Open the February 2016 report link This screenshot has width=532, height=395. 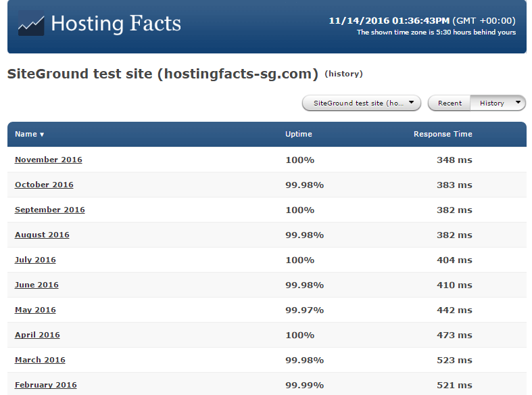(46, 385)
